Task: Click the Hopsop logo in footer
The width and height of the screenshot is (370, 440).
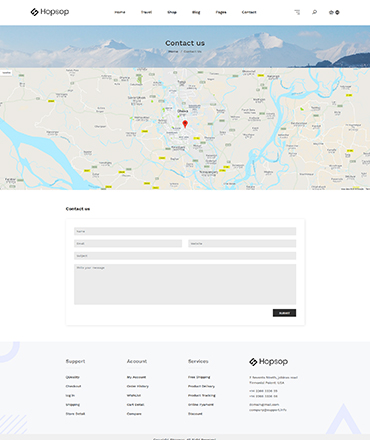Action: pyautogui.click(x=269, y=362)
